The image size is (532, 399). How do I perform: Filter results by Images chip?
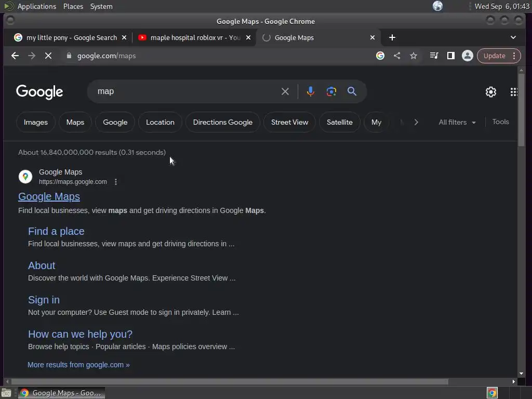point(36,122)
